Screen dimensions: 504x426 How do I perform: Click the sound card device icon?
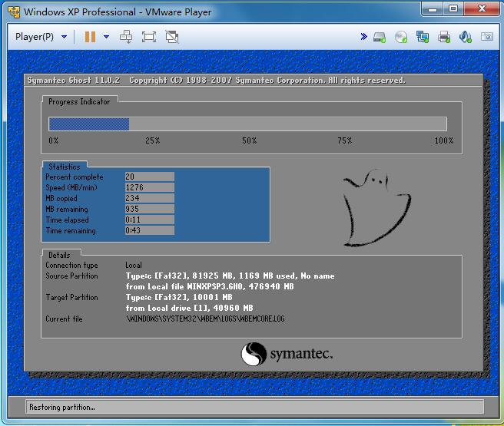click(x=465, y=37)
